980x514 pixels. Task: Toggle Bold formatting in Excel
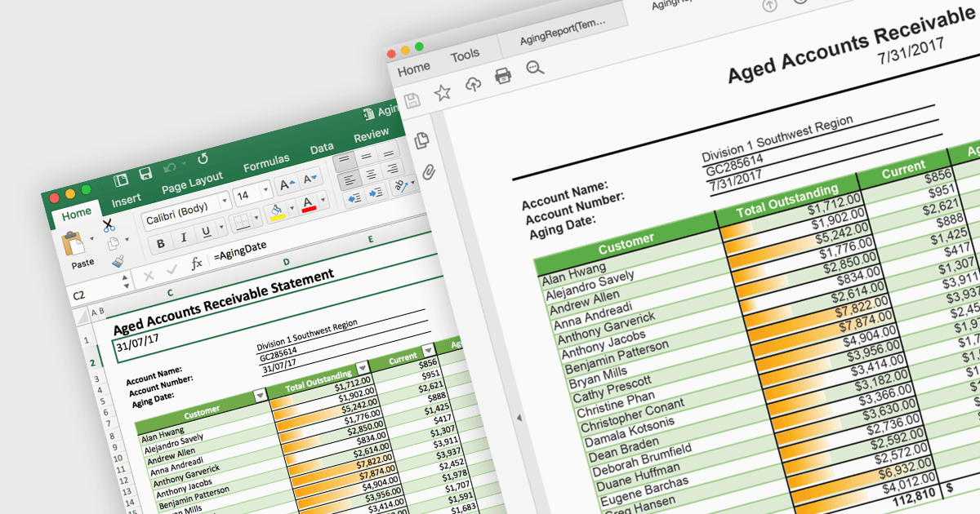[160, 244]
